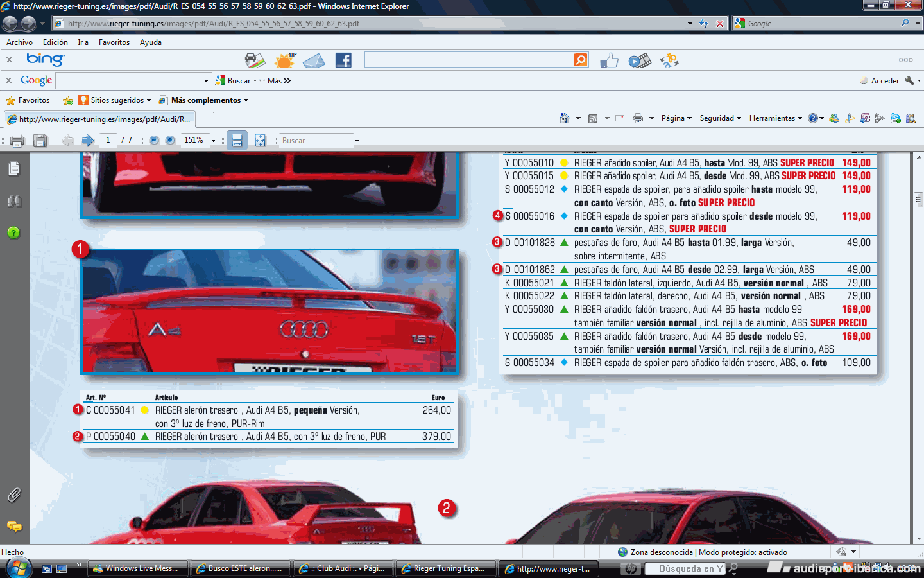Toggle fit one full page view
The height and width of the screenshot is (578, 924).
[x=260, y=140]
